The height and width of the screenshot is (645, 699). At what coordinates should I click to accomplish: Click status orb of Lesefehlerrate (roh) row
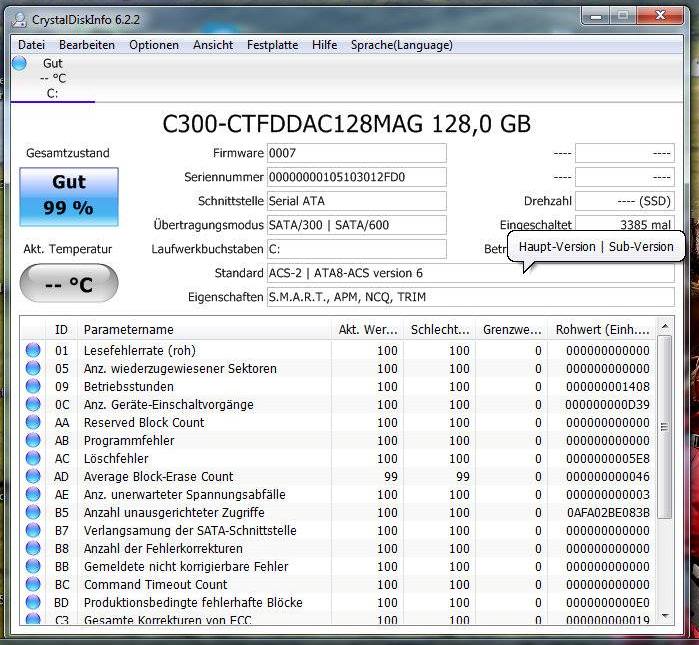(x=33, y=350)
